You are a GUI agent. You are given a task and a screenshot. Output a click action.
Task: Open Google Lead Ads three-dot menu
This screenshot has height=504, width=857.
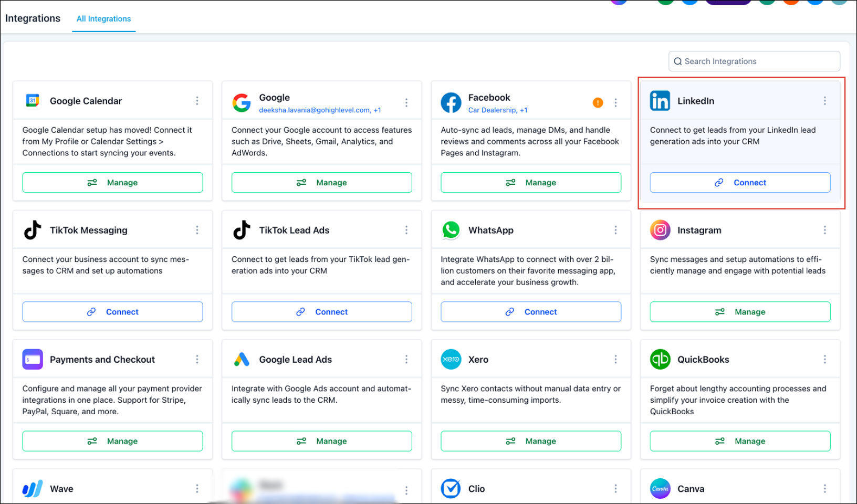point(406,360)
